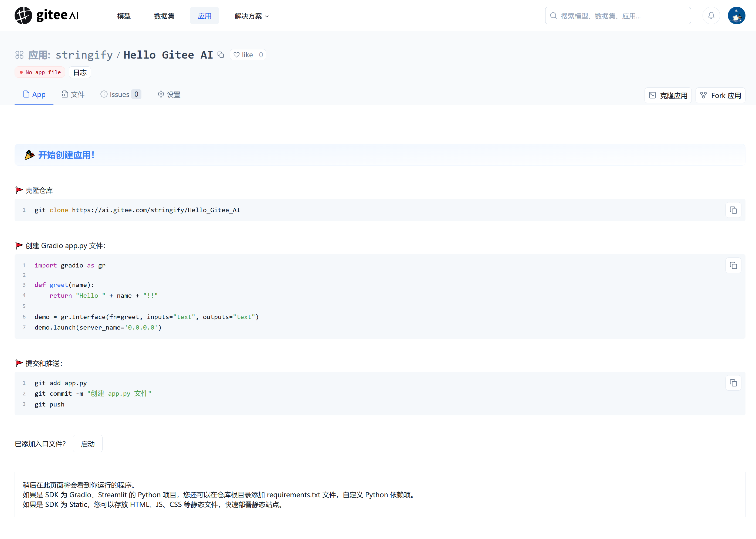Click the 'git push' code line
Viewport: 756px width, 539px height.
[x=49, y=405]
